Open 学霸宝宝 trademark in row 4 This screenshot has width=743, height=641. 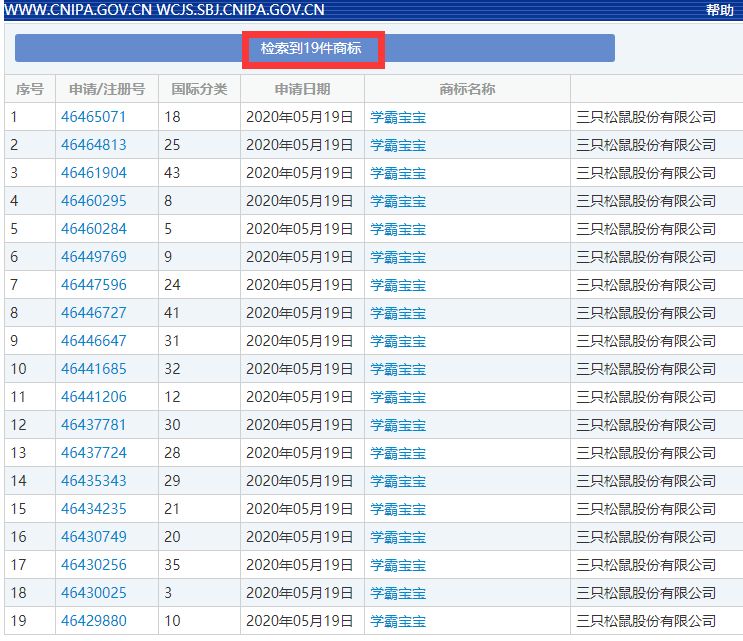tap(398, 201)
